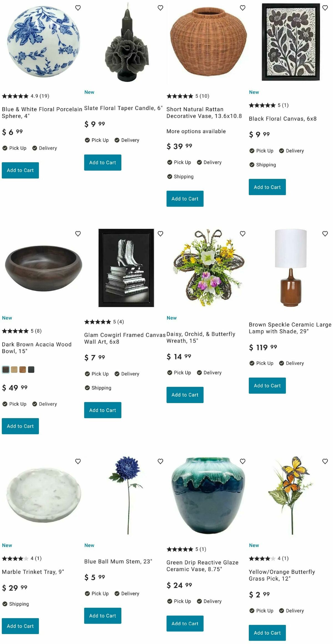Open the Brown Speckle Ceramic Lamp title link
Image resolution: width=333 pixels, height=644 pixels.
pos(290,328)
